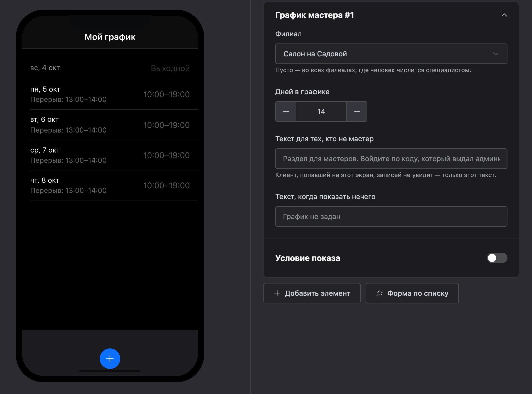532x394 pixels.
Task: Open the Филиал dropdown Салон на Садовой
Action: (x=391, y=54)
